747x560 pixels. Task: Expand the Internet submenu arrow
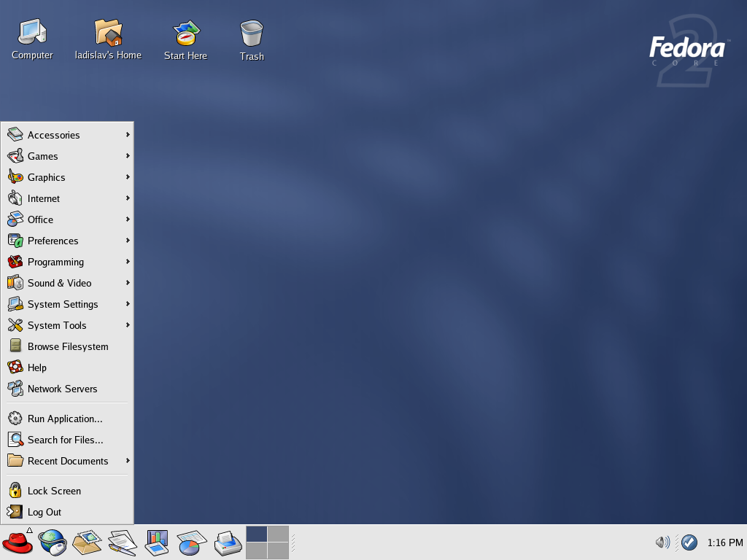pyautogui.click(x=128, y=198)
